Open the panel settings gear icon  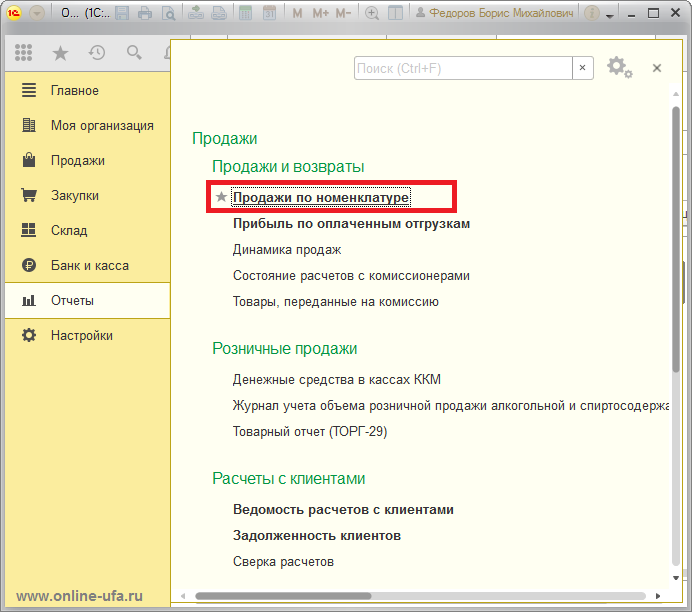tap(619, 68)
